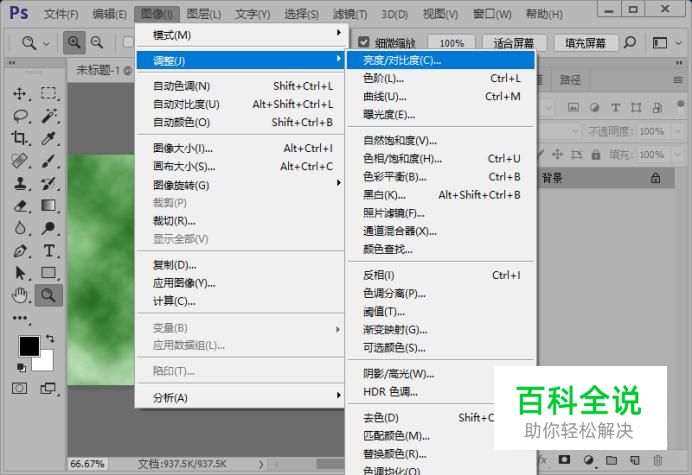Choose 色阶(L)... menu item
Screen dimensions: 692x475
441,78
